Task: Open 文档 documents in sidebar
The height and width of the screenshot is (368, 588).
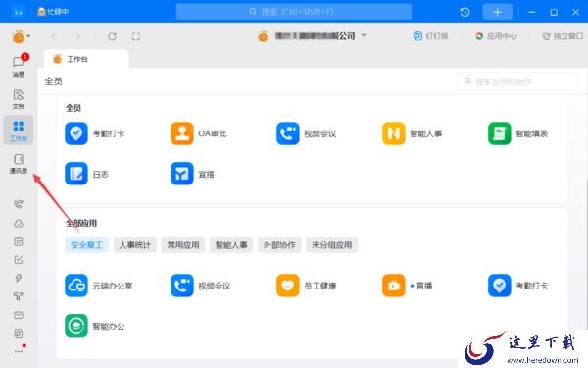Action: (19, 99)
